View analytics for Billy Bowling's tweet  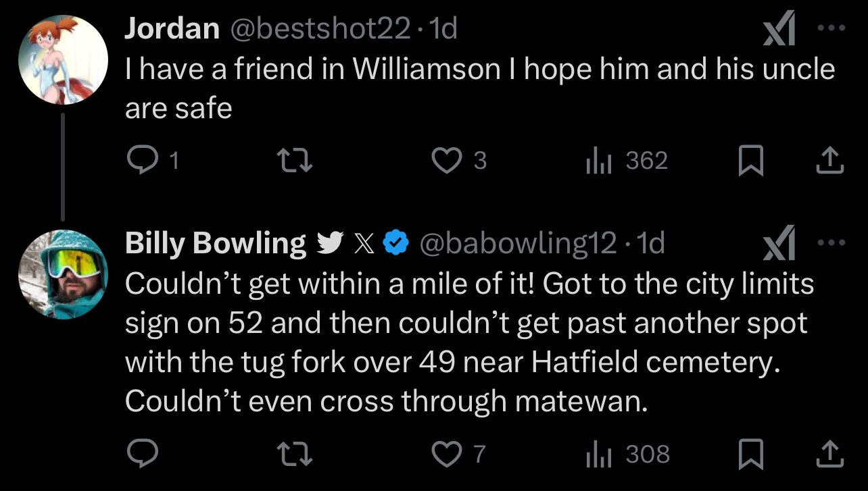click(x=598, y=454)
